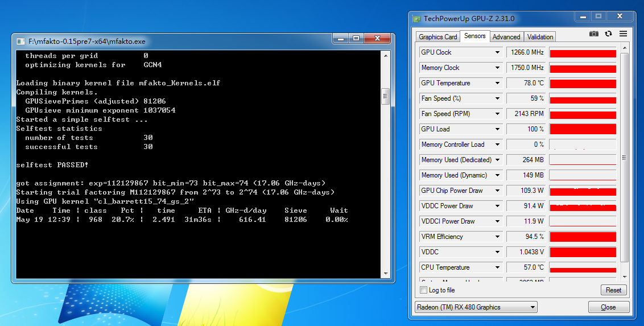Click the 2143 RPM fan speed value
Viewport: 644px width, 326px height.
(x=526, y=114)
